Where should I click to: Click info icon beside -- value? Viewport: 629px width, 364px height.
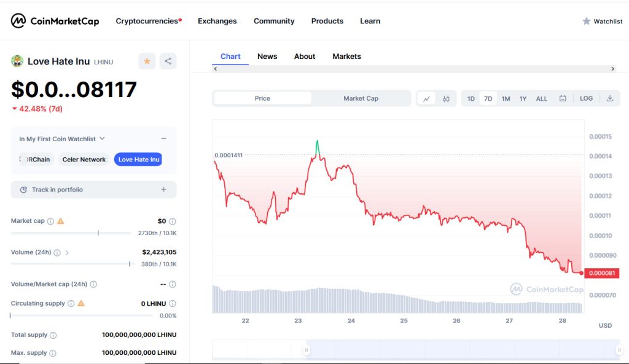(173, 284)
